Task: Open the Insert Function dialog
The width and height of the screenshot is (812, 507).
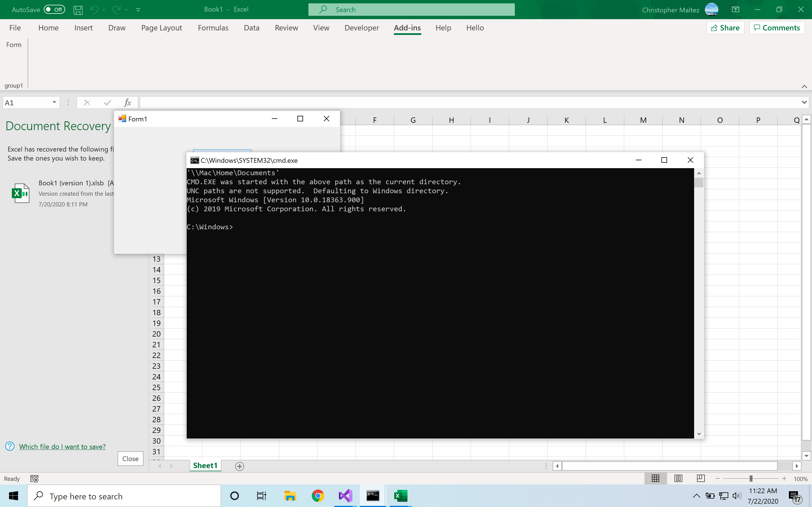Action: pos(127,102)
